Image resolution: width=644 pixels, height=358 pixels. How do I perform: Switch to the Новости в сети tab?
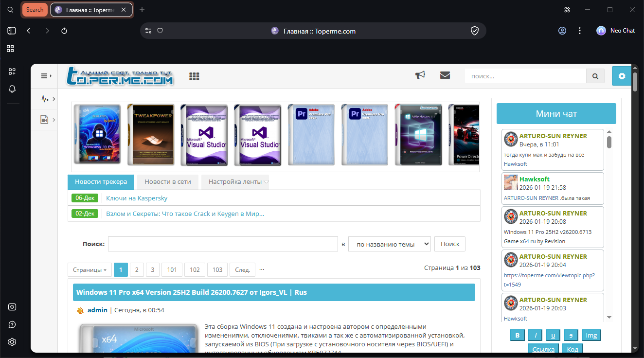click(167, 182)
